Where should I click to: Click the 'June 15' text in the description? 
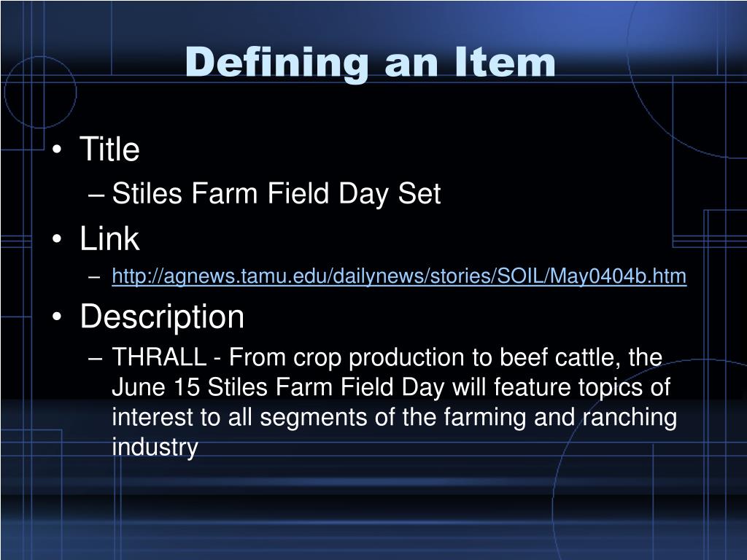point(156,386)
